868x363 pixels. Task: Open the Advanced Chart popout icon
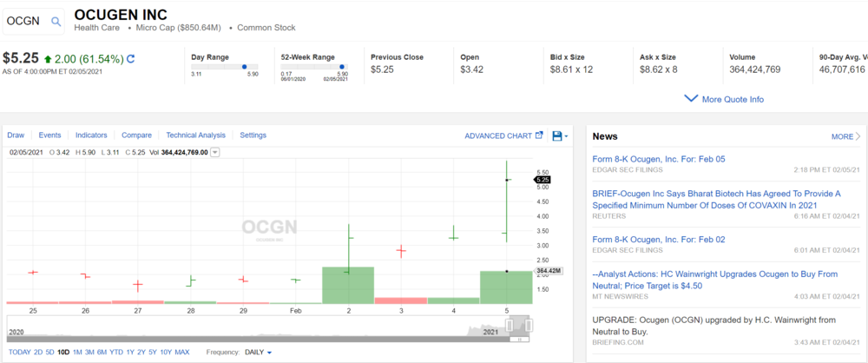click(539, 135)
